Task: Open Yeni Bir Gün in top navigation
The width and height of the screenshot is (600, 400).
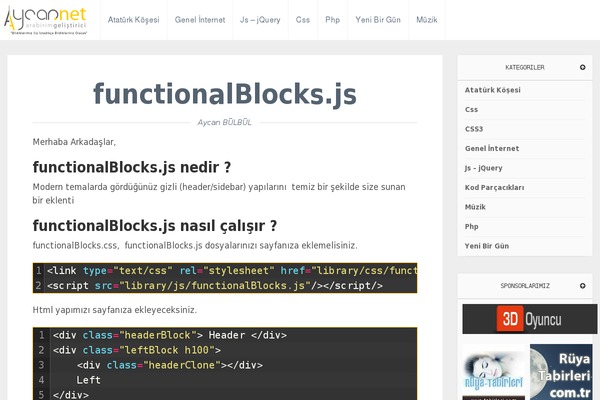Action: point(378,20)
